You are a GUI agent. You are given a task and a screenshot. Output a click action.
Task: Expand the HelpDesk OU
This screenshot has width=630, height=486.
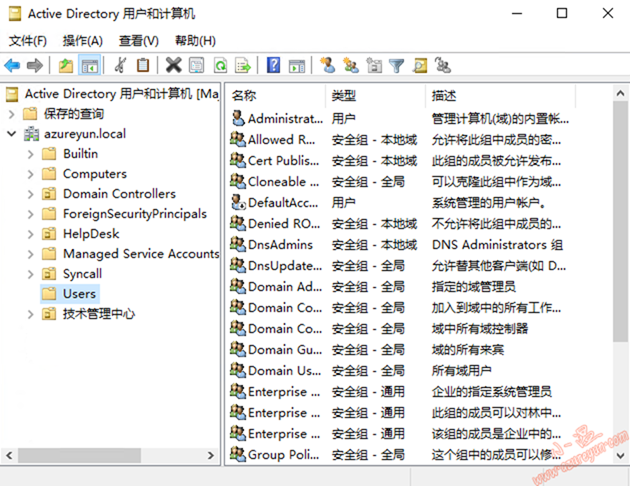(31, 234)
